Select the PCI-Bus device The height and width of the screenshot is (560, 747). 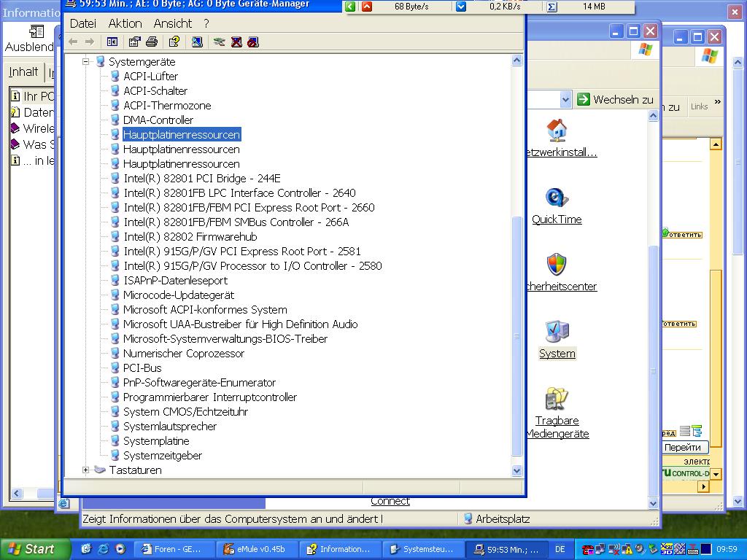click(142, 368)
